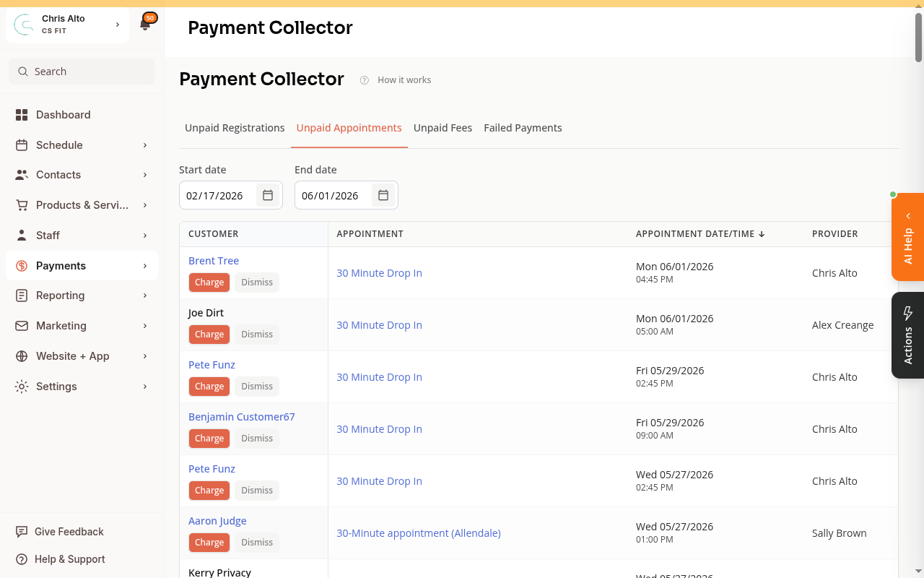Expand the Staff submenu chevron
The image size is (924, 578).
point(145,236)
